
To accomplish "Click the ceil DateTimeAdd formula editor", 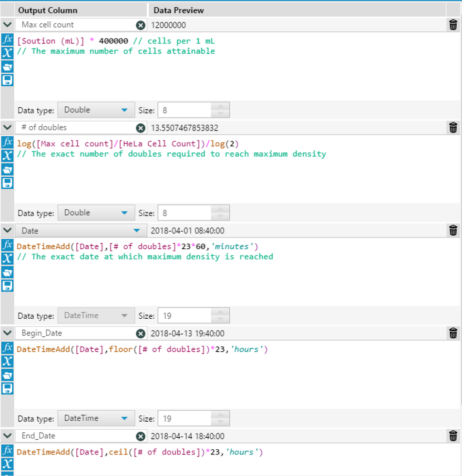I will 237,460.
